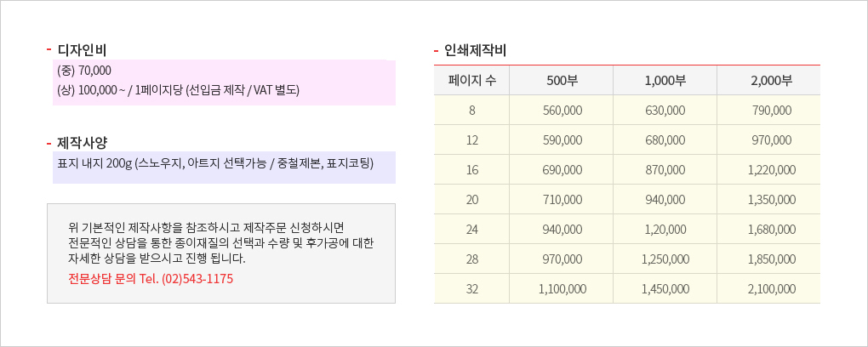This screenshot has height=347, width=868.
Task: Click the 560,000 price cell
Action: pyautogui.click(x=562, y=110)
